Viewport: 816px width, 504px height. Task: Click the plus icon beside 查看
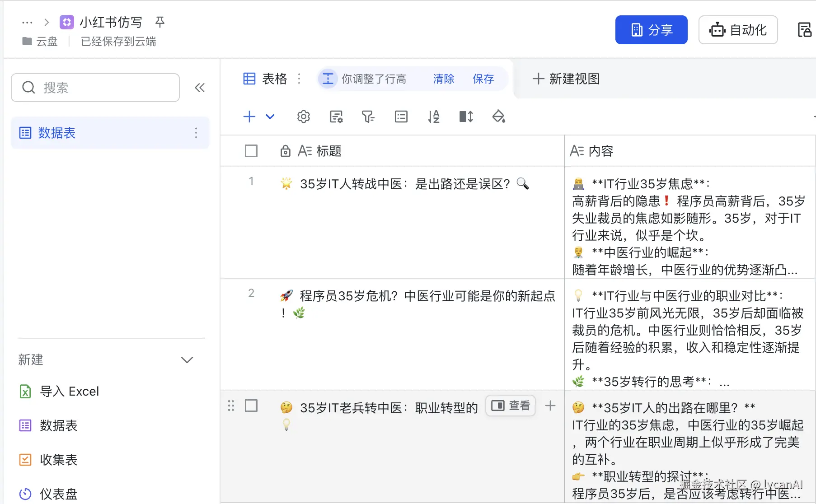(550, 406)
